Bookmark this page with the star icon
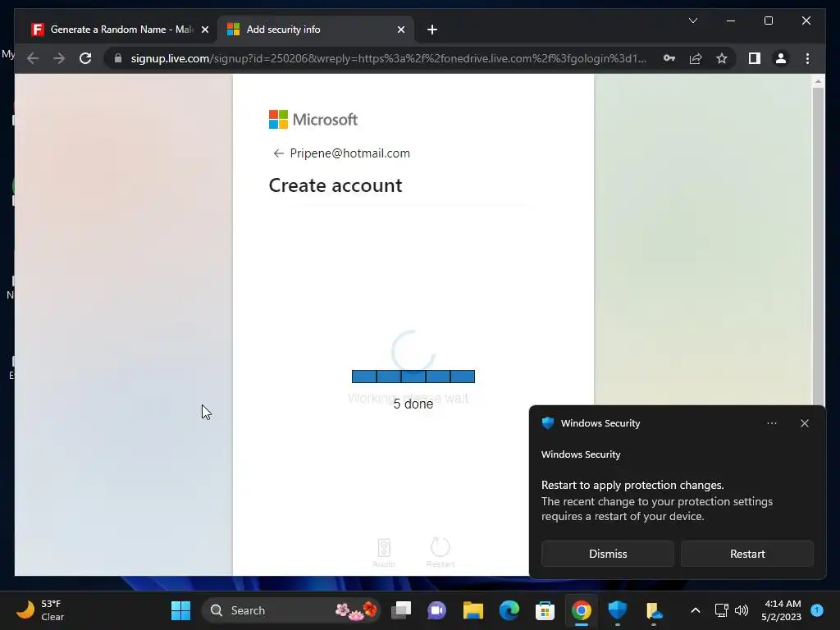Image resolution: width=840 pixels, height=630 pixels. (x=722, y=58)
